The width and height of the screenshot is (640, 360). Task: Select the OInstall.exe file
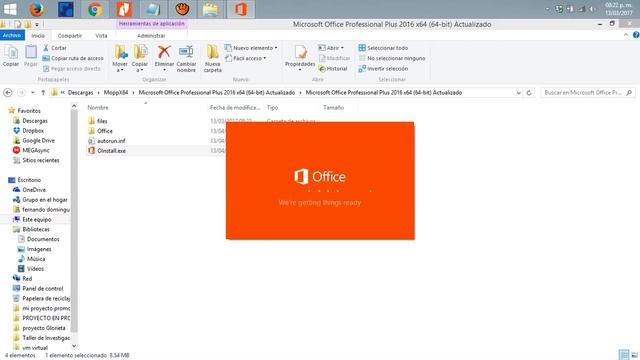coord(111,151)
